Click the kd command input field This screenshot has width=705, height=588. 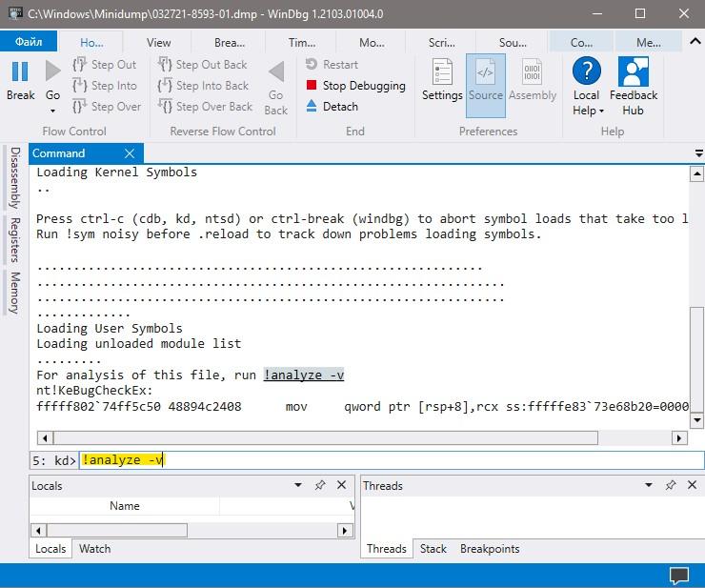click(392, 460)
